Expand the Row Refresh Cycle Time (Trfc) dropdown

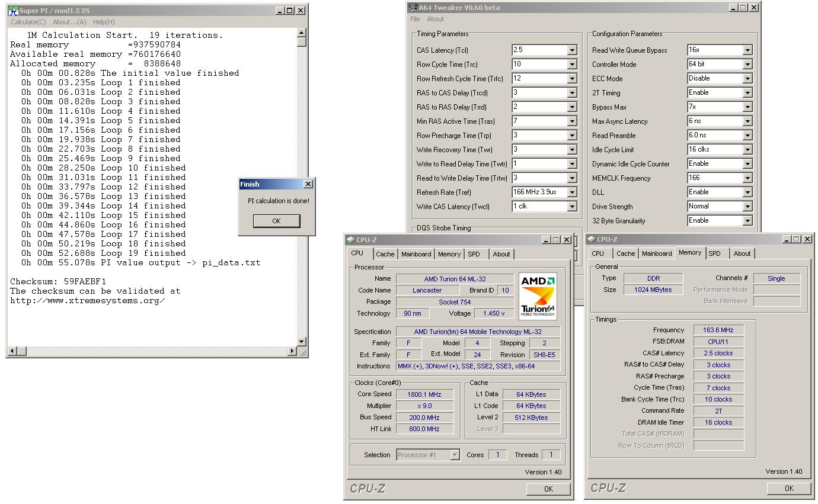coord(572,79)
